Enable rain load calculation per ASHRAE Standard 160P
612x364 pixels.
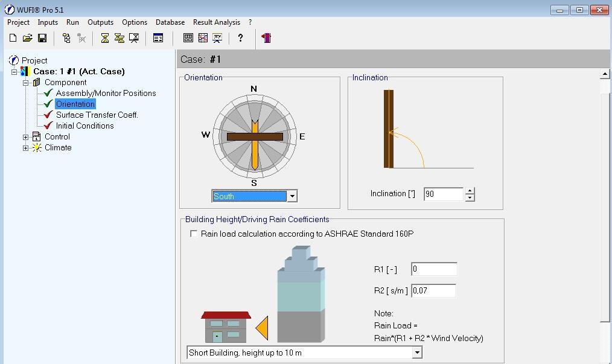click(x=194, y=234)
